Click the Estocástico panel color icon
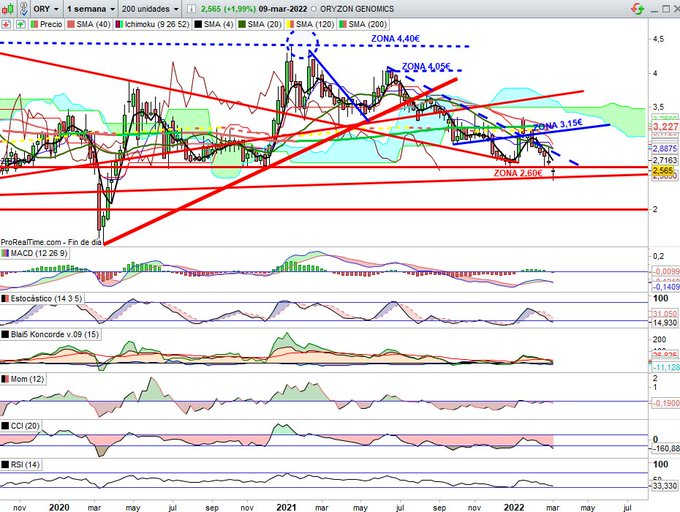The height and width of the screenshot is (512, 680). pos(5,299)
